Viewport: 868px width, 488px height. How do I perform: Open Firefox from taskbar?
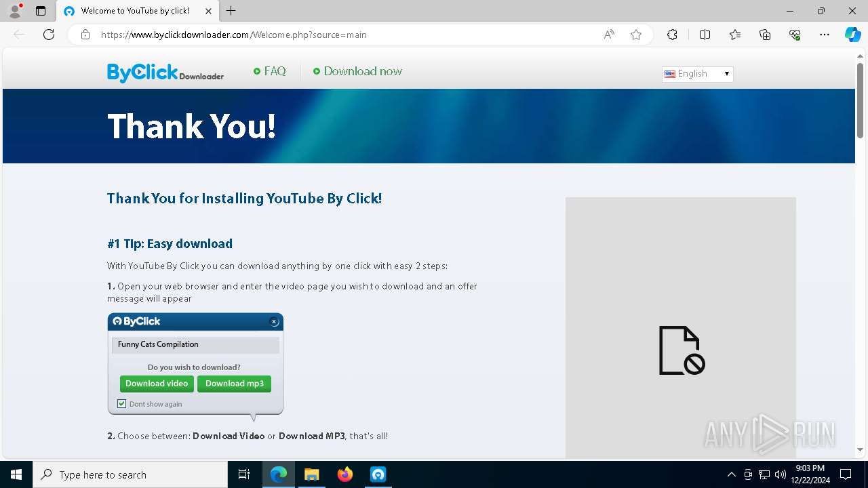pos(345,474)
